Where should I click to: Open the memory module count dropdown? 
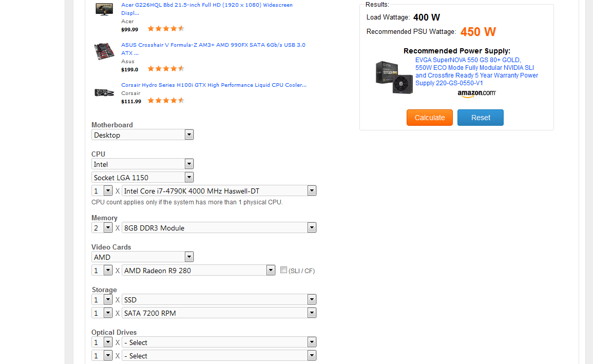[x=102, y=227]
